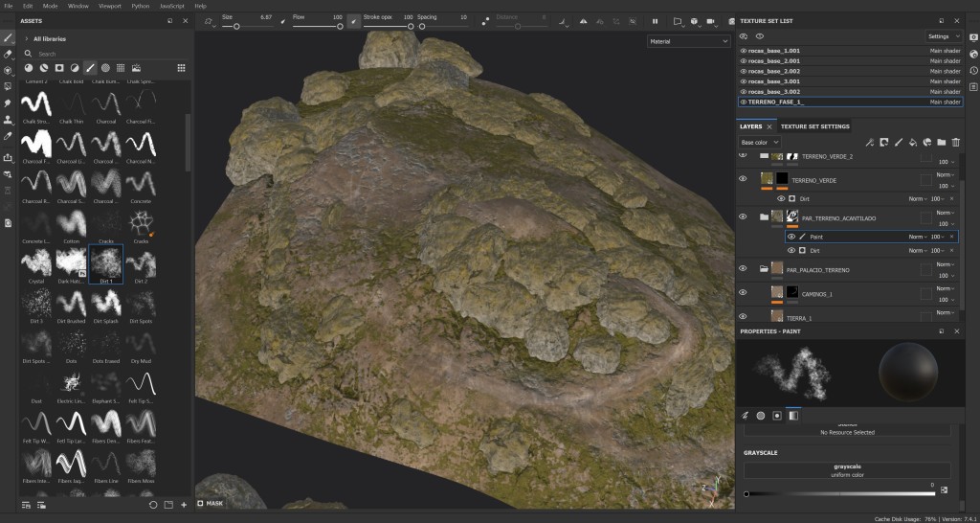This screenshot has height=523, width=980.
Task: Click the brush Size slider handle
Action: point(236,27)
